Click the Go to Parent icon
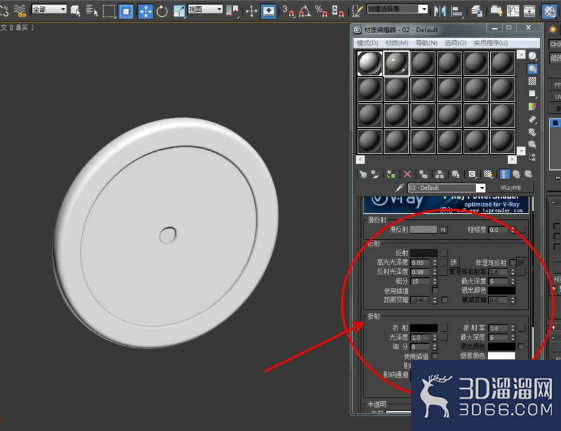The height and width of the screenshot is (431, 561). [516, 174]
